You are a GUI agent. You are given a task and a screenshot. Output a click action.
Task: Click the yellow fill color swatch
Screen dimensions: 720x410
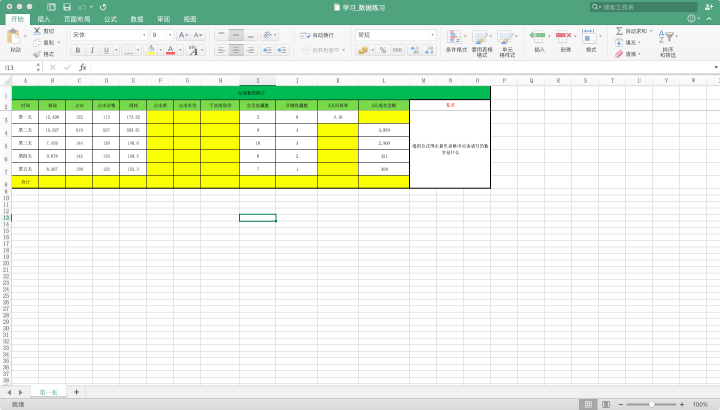coord(153,49)
